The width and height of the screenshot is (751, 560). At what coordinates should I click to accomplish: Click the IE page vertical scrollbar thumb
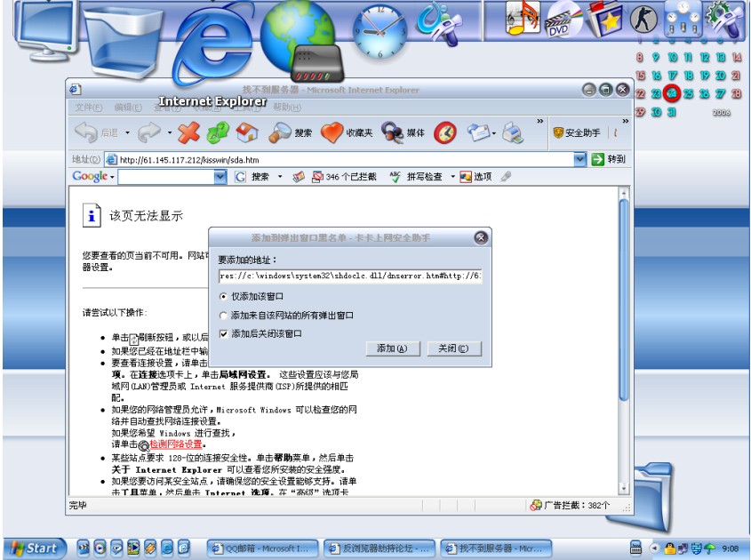(x=623, y=300)
